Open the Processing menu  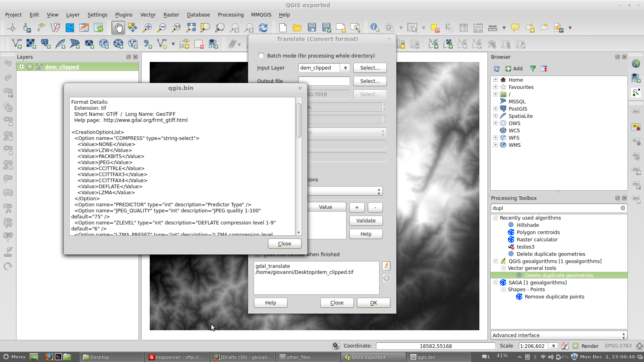click(230, 15)
